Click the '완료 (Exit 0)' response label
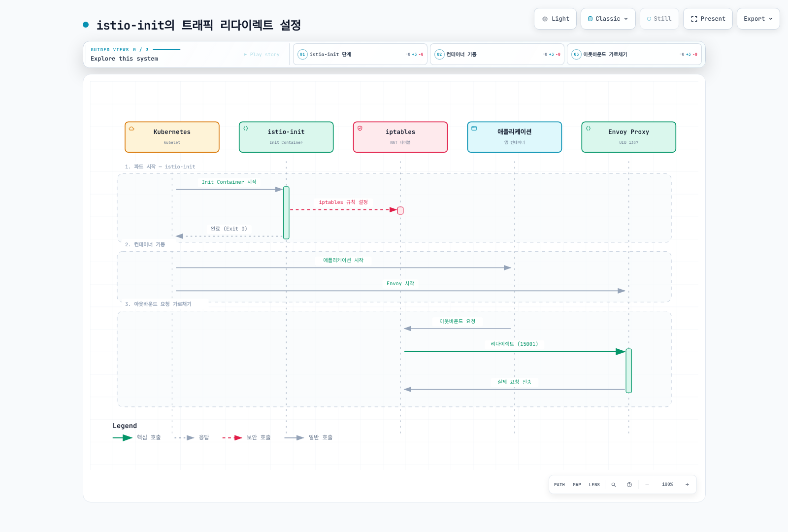Viewport: 788px width, 532px height. 229,229
